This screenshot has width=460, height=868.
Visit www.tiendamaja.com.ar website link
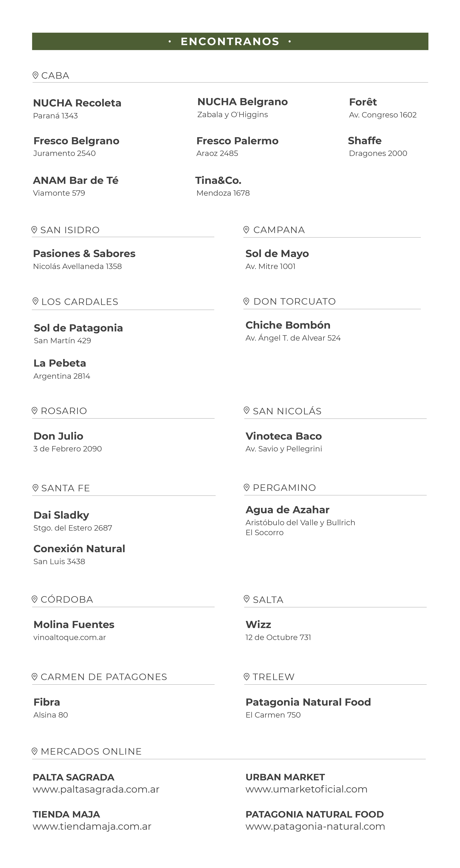92,827
